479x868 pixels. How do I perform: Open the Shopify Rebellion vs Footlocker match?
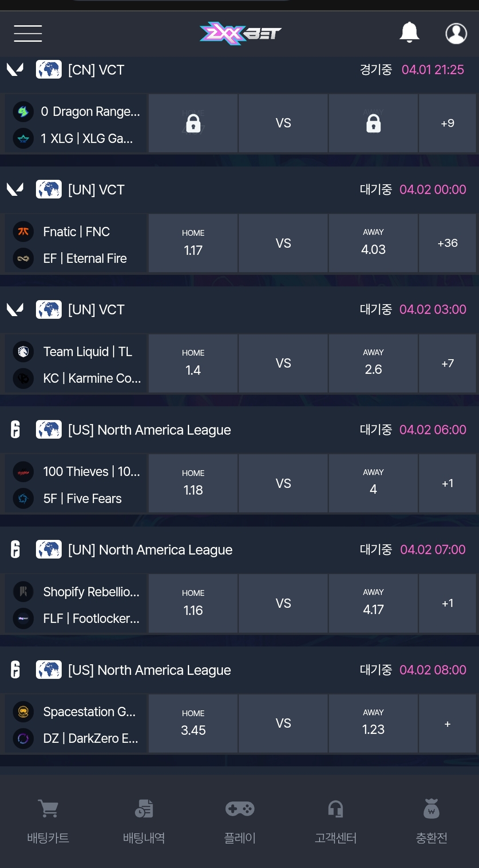(x=75, y=604)
